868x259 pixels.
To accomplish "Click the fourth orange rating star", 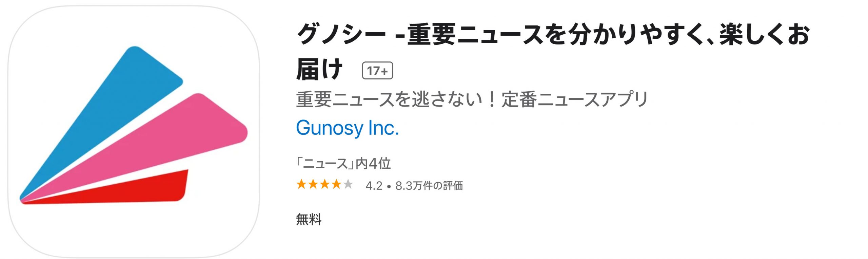I will point(336,185).
